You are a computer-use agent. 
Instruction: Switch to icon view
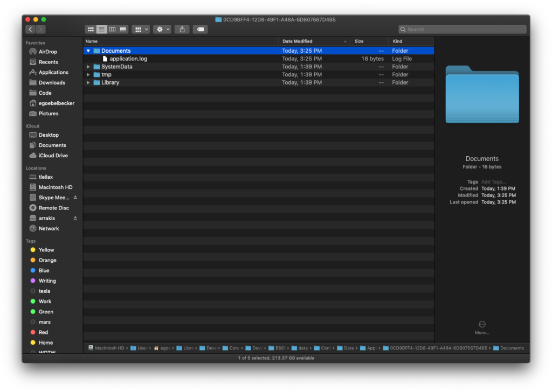click(91, 29)
